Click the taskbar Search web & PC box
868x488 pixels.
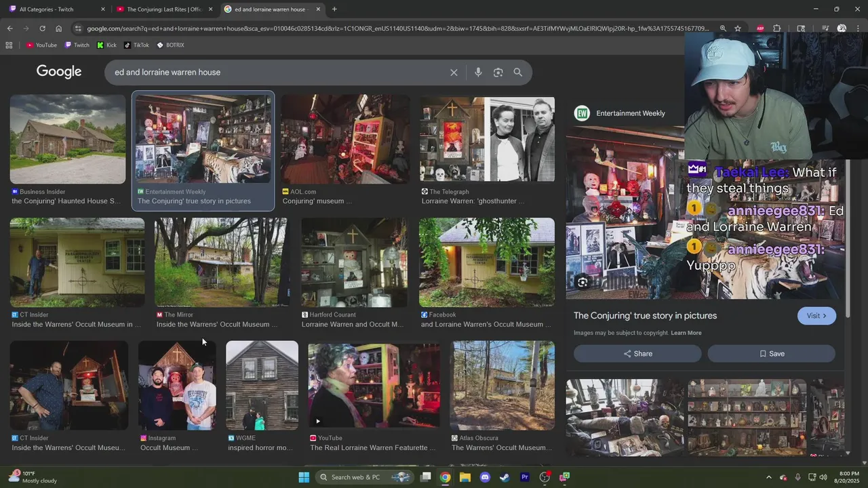pos(364,477)
